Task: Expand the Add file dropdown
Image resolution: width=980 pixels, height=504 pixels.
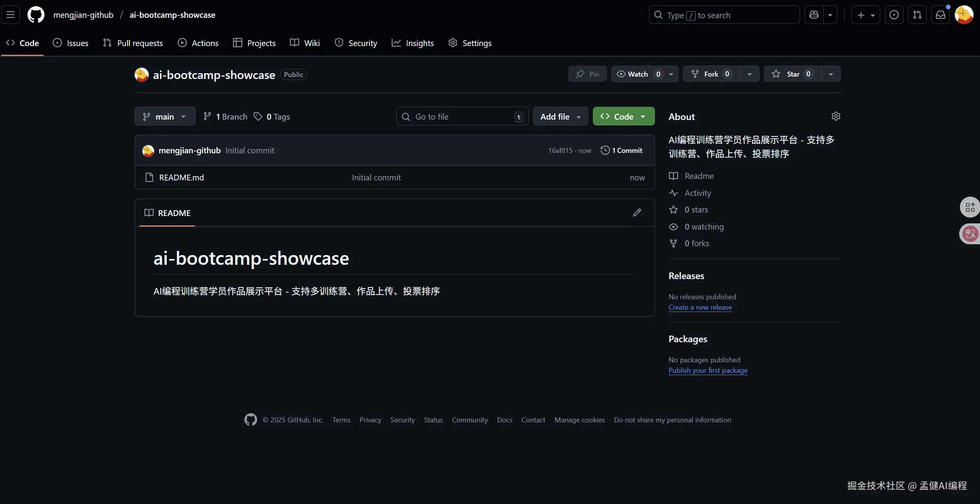Action: pos(560,117)
